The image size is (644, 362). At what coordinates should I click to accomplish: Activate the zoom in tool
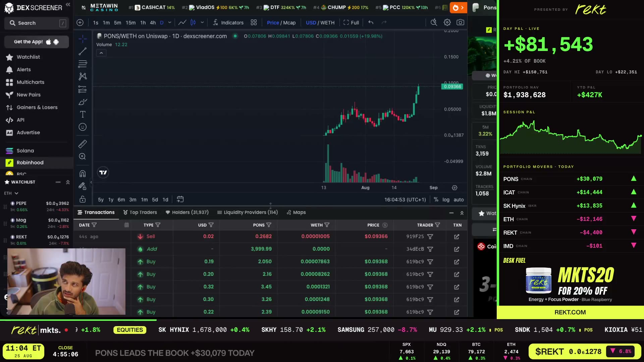pos(83,157)
